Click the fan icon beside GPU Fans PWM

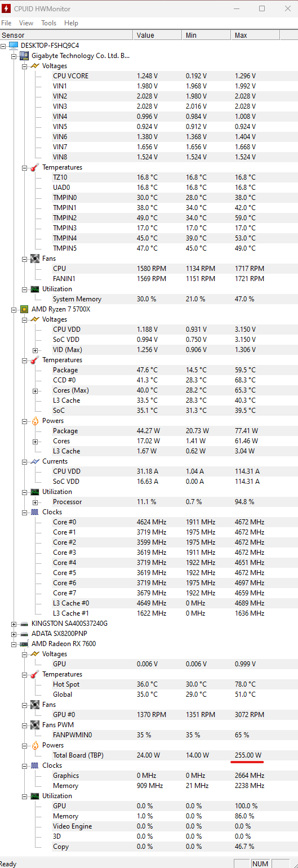(x=35, y=725)
